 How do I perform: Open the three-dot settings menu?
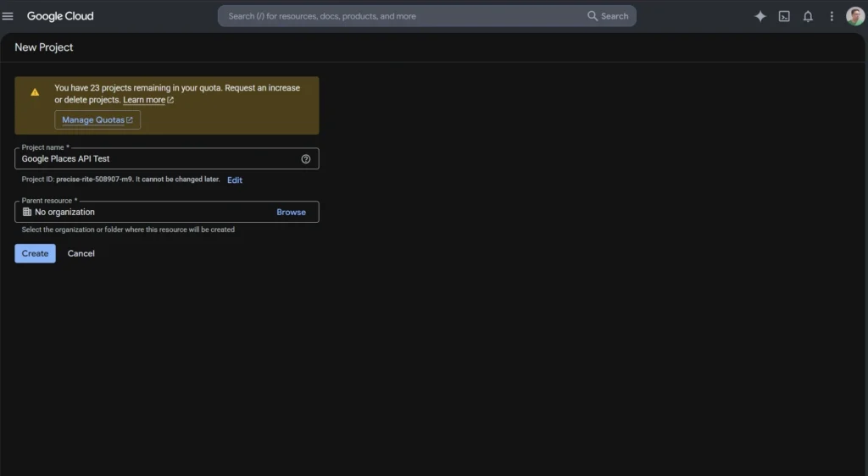coord(832,16)
